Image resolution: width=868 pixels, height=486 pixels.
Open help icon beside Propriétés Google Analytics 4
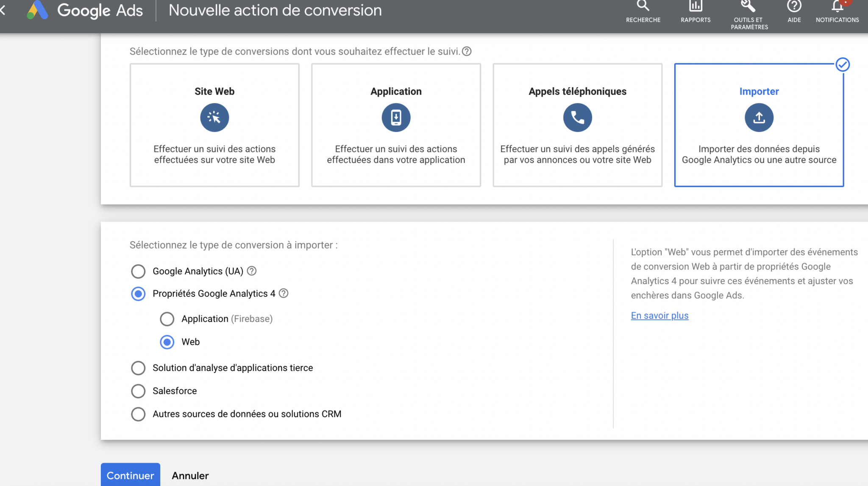pyautogui.click(x=284, y=293)
